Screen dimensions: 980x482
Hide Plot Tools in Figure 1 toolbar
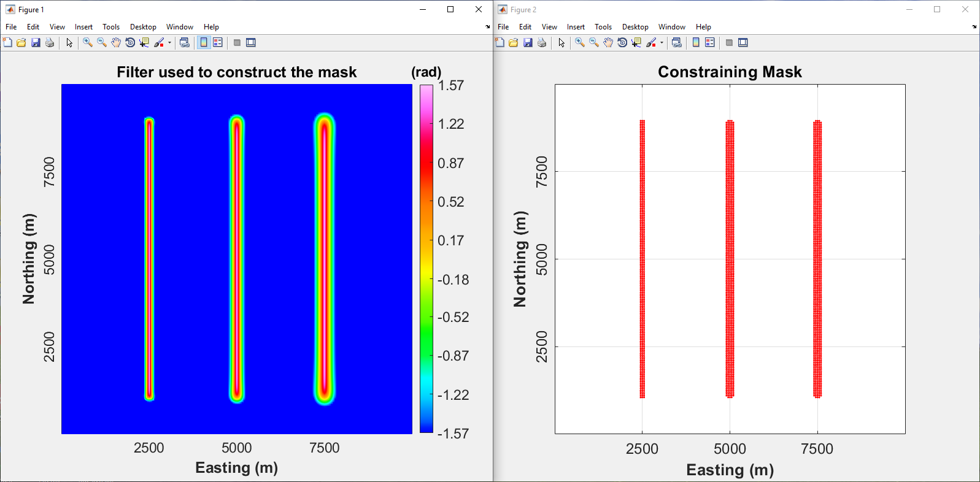tap(237, 42)
